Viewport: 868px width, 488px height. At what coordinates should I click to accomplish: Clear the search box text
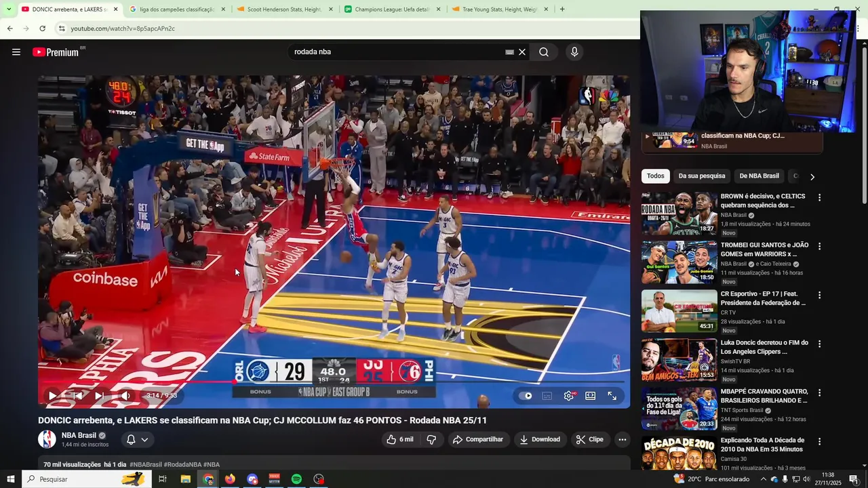tap(522, 52)
